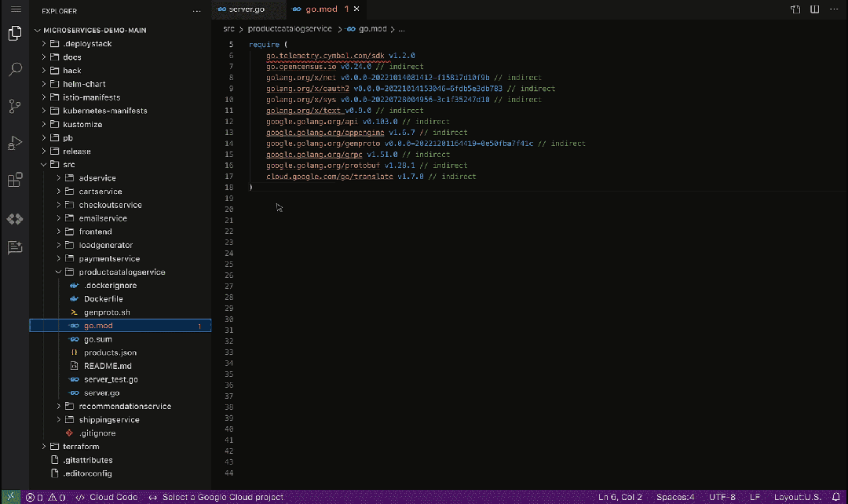This screenshot has width=848, height=504.
Task: Collapse the MICROSERVICES-DEMO-MAIN root folder
Action: point(95,31)
